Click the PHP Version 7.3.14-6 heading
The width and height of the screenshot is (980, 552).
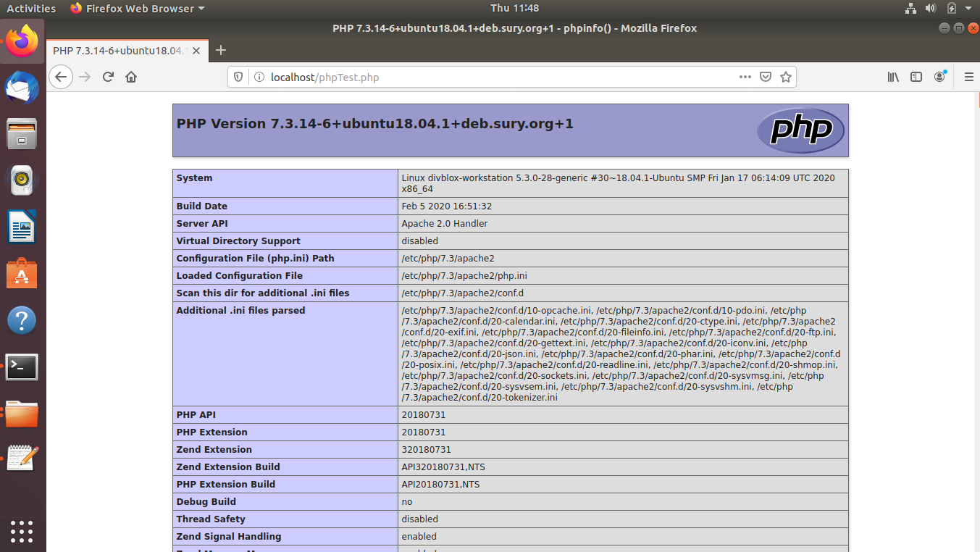click(x=374, y=124)
